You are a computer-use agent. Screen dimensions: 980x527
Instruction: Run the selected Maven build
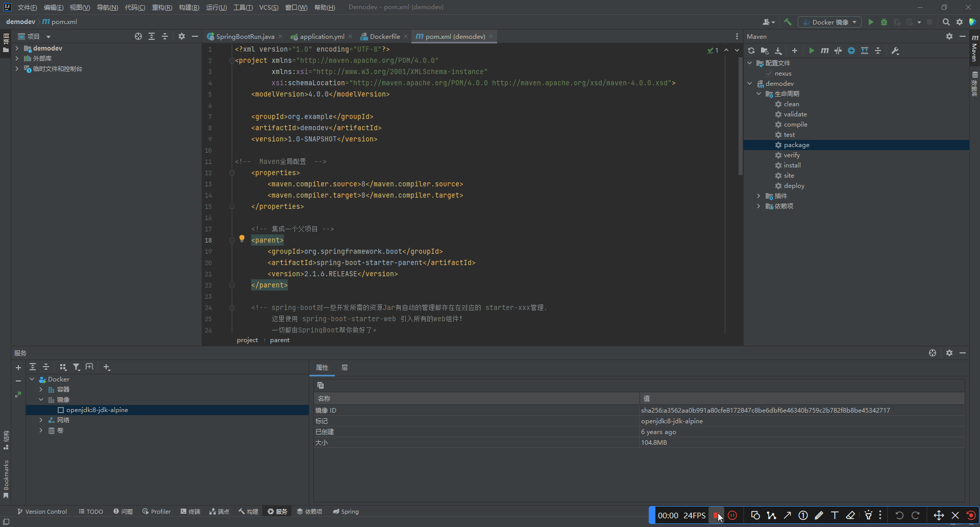812,51
